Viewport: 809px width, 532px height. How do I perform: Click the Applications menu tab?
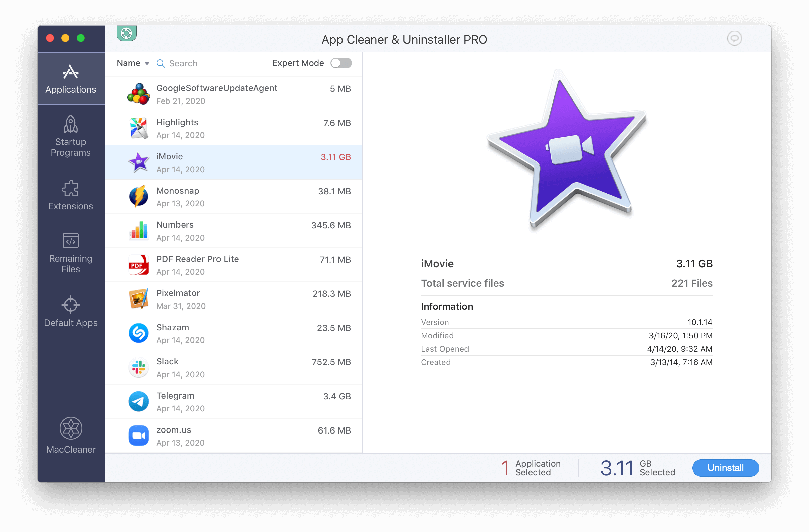pos(70,77)
